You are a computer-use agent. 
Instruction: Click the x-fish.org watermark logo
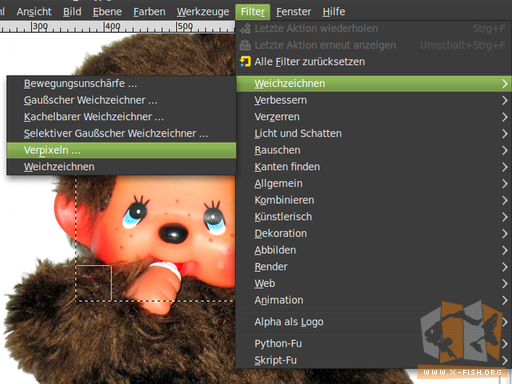[x=463, y=339]
